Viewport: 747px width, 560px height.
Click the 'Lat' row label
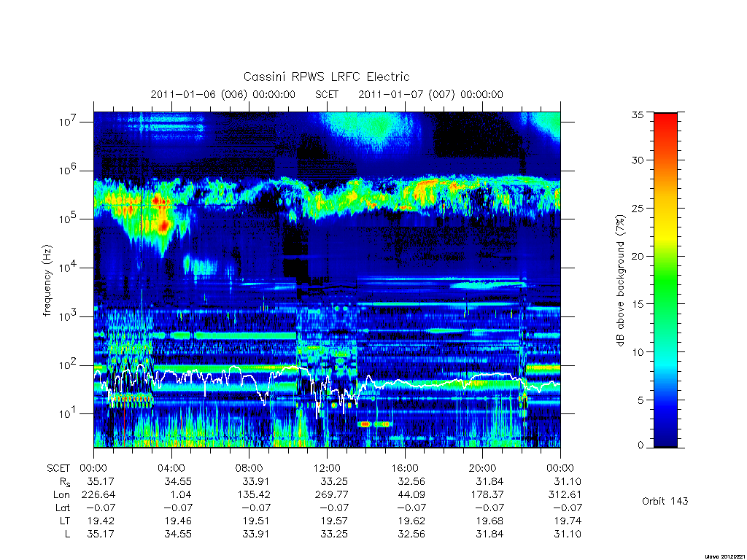(62, 507)
